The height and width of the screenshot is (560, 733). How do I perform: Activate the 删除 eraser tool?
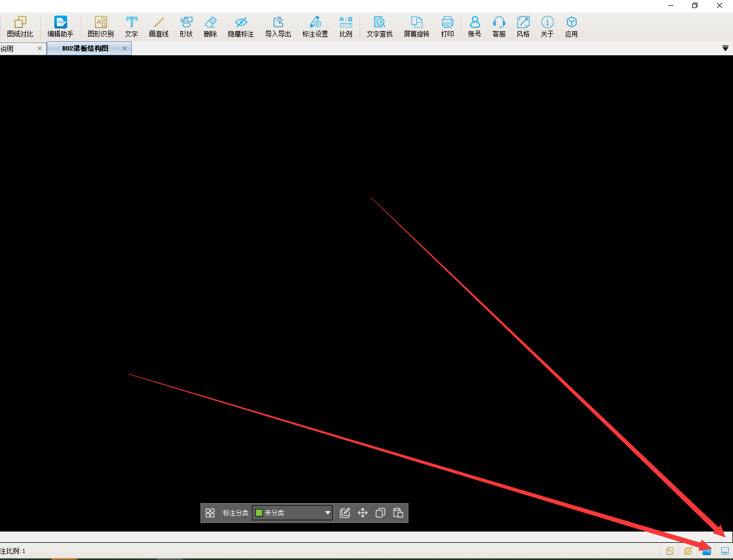point(210,26)
